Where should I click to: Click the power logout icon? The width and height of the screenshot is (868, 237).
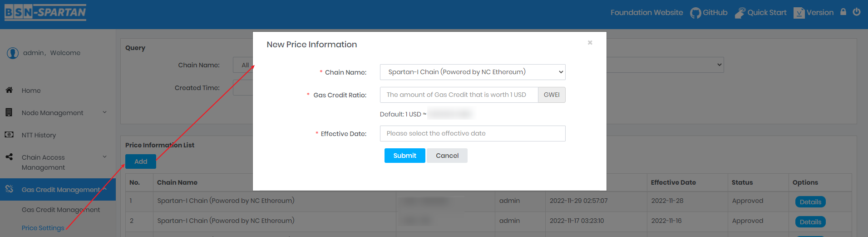tap(857, 12)
